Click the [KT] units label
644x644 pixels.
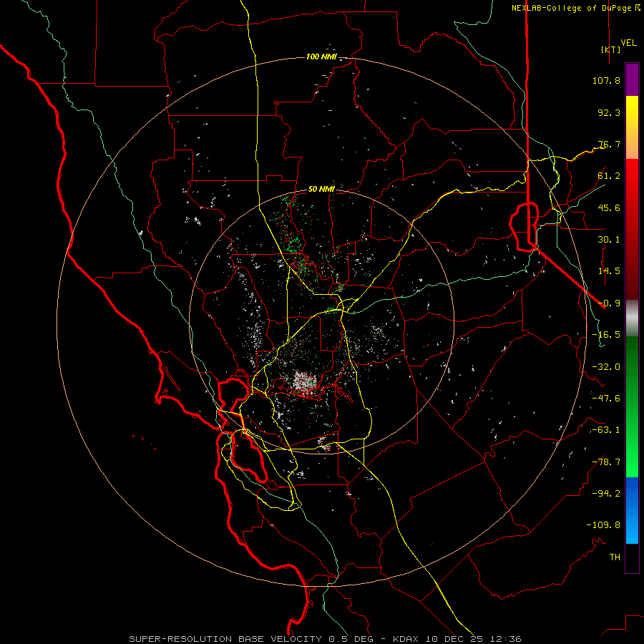click(x=611, y=49)
